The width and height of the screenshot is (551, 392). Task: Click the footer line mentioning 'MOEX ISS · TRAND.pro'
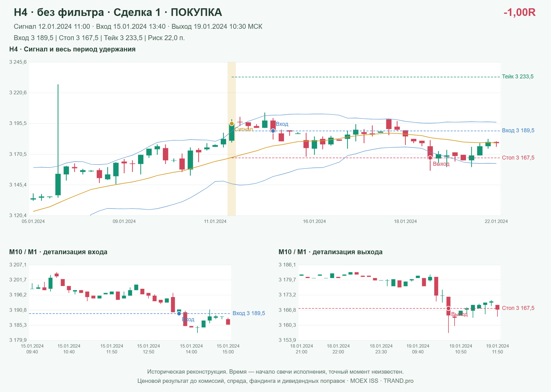[275, 381]
